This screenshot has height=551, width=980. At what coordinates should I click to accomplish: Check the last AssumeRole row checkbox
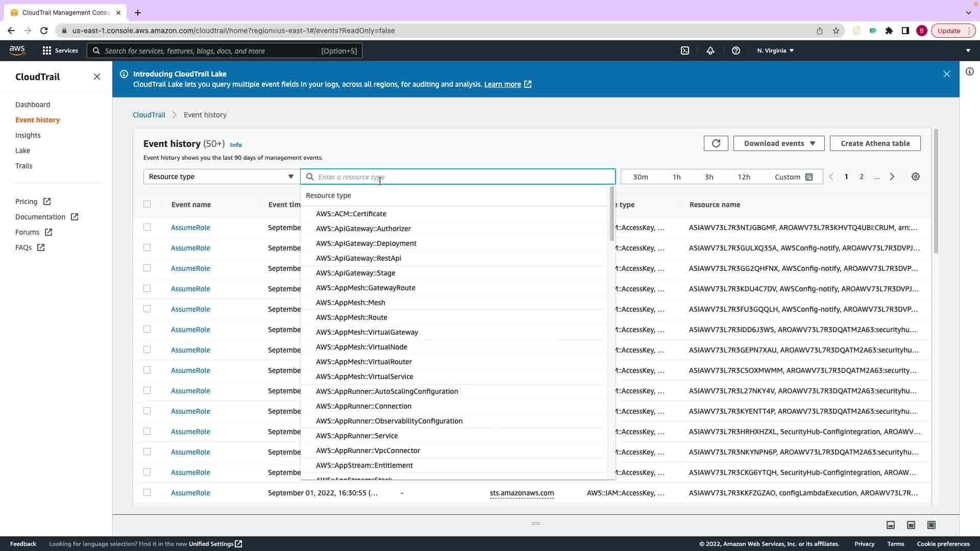(x=147, y=492)
